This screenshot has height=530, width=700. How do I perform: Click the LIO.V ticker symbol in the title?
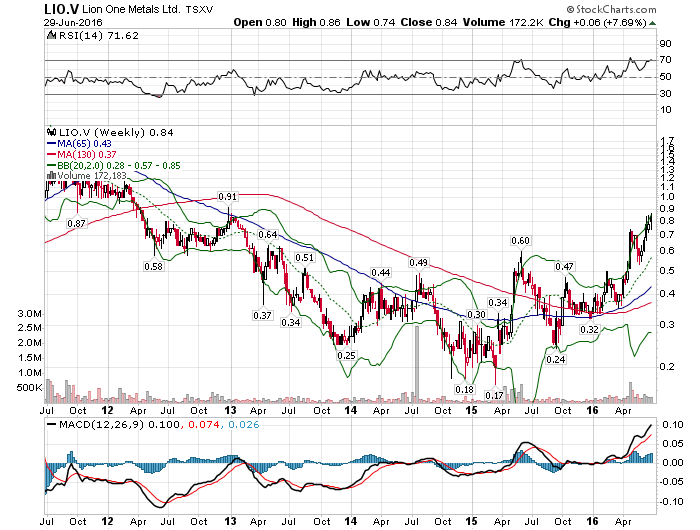click(x=62, y=9)
